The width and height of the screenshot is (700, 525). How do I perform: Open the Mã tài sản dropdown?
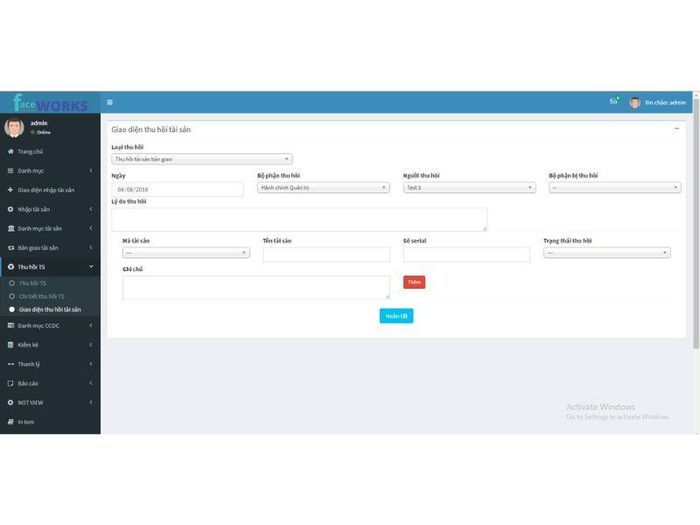(186, 253)
